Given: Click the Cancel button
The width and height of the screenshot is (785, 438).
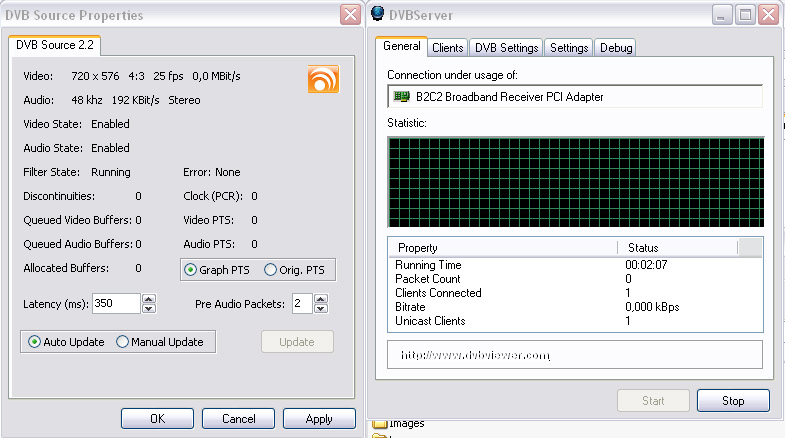Looking at the screenshot, I should (238, 418).
